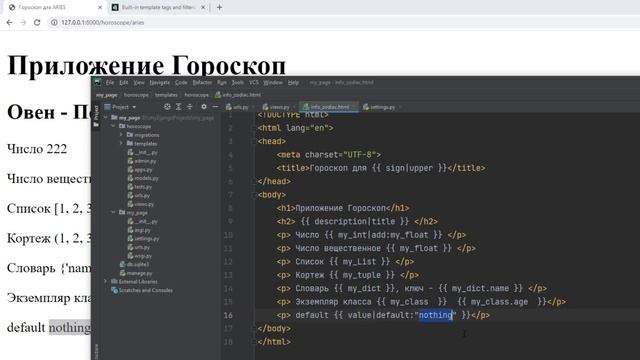Click 'info_zodiac.html' breadcrumb in navigation bar
The image size is (640, 360).
[x=238, y=95]
